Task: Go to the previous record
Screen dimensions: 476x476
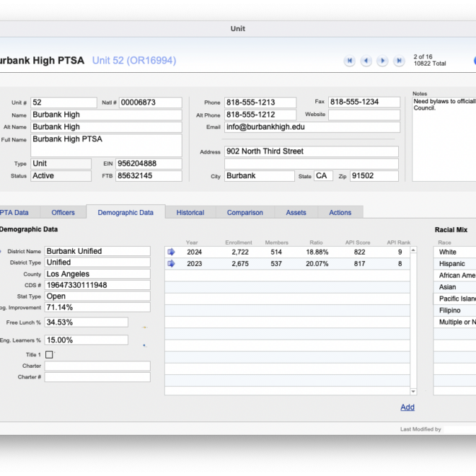Action: point(366,61)
